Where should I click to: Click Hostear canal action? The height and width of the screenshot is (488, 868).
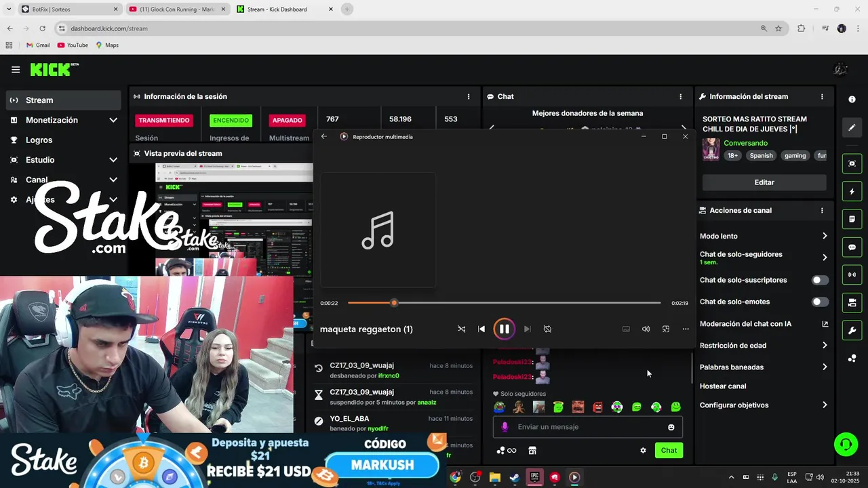tap(723, 386)
